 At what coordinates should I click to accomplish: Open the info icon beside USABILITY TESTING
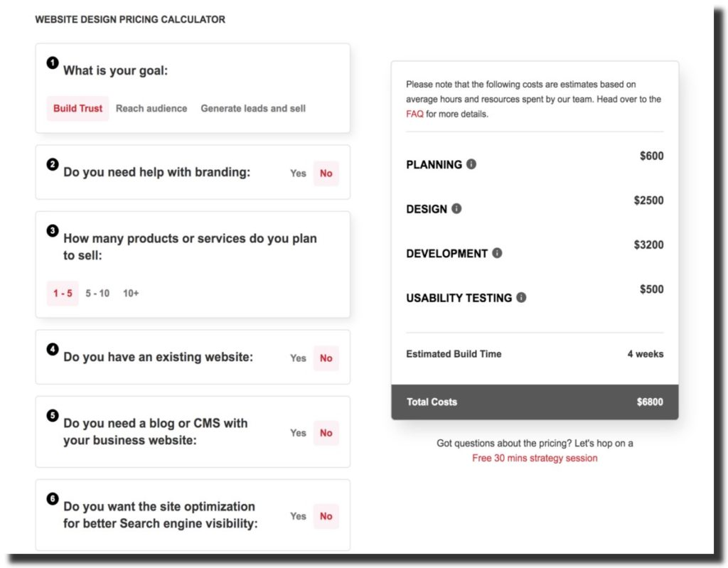click(521, 297)
